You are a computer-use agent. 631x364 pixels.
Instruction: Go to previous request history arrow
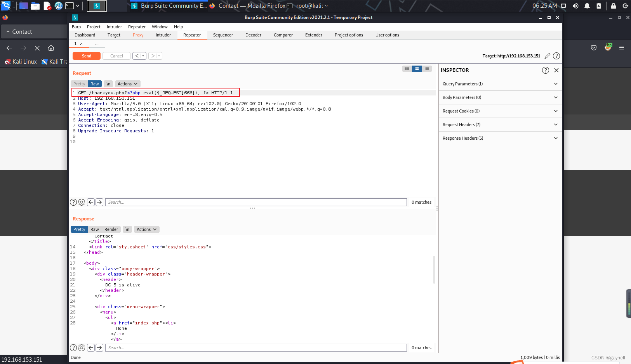click(137, 56)
